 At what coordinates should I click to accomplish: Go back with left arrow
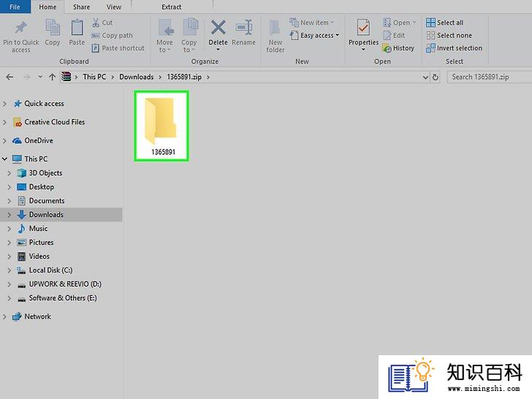tap(9, 77)
